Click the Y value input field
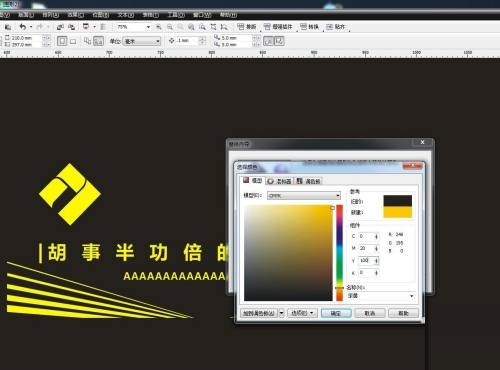Screen dimensions: 500x370 point(366,261)
